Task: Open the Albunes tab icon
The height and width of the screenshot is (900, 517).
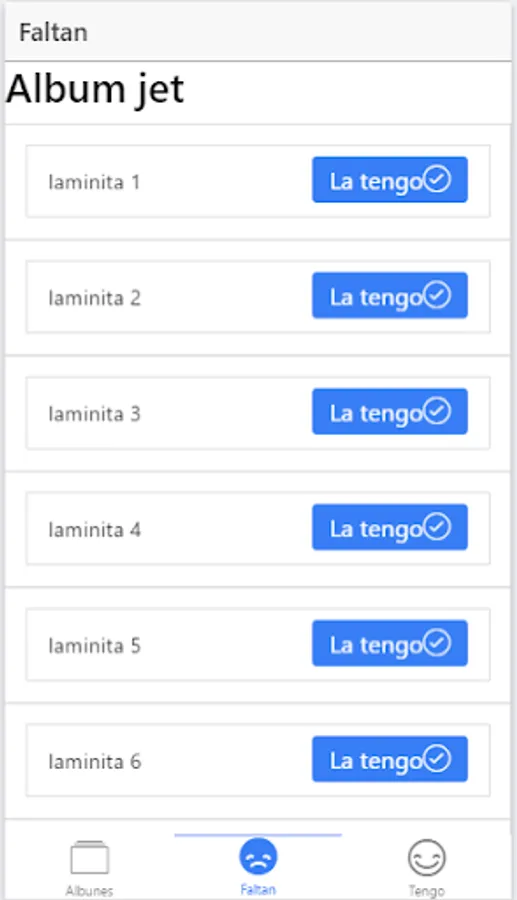Action: point(90,858)
